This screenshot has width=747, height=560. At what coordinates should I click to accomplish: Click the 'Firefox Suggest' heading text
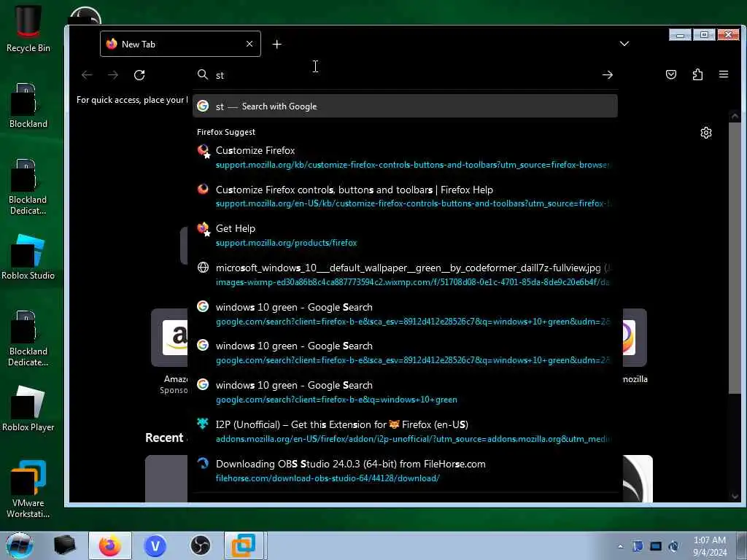click(226, 132)
